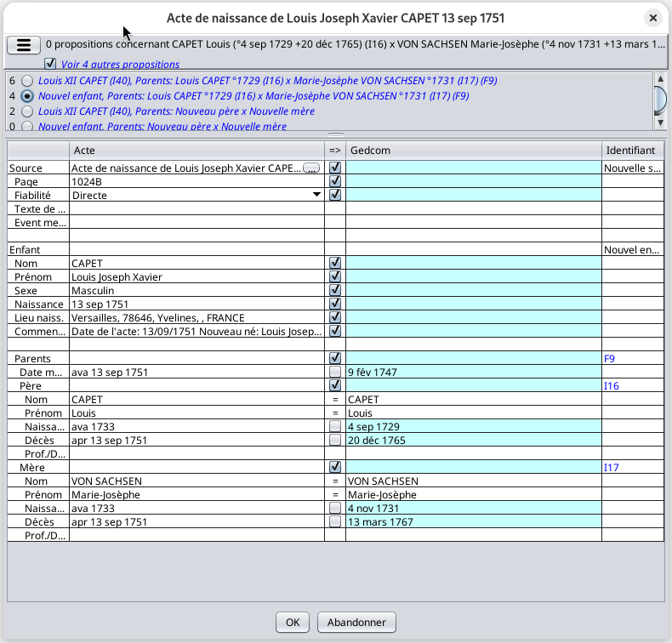Click the Nouvelle s... identifier cell
This screenshot has width=672, height=643.
633,168
